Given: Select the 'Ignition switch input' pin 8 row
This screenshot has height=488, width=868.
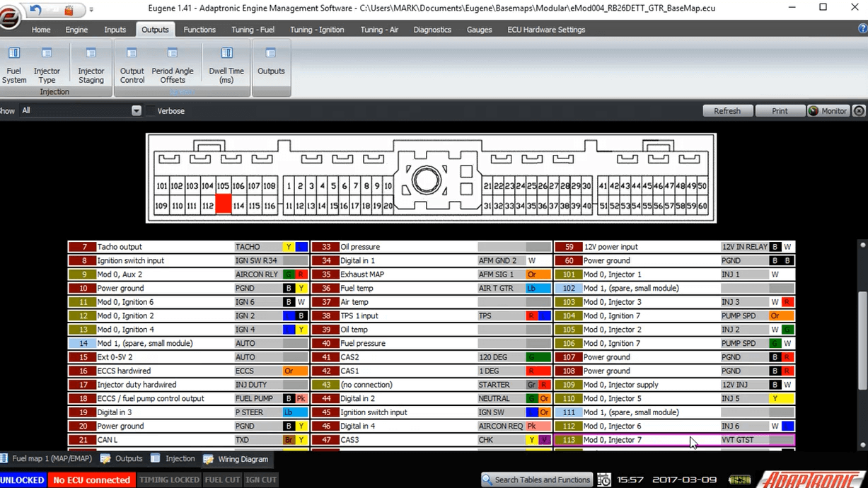Looking at the screenshot, I should 188,261.
